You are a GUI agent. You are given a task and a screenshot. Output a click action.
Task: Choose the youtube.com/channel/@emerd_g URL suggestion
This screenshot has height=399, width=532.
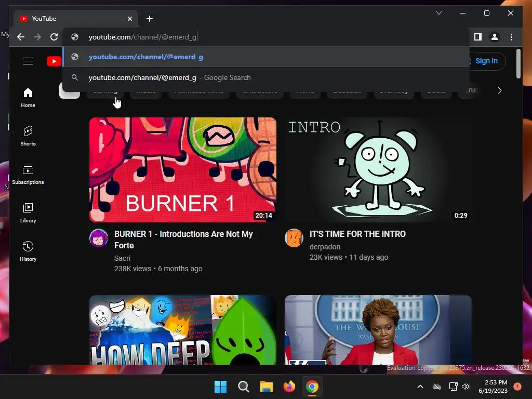[267, 57]
